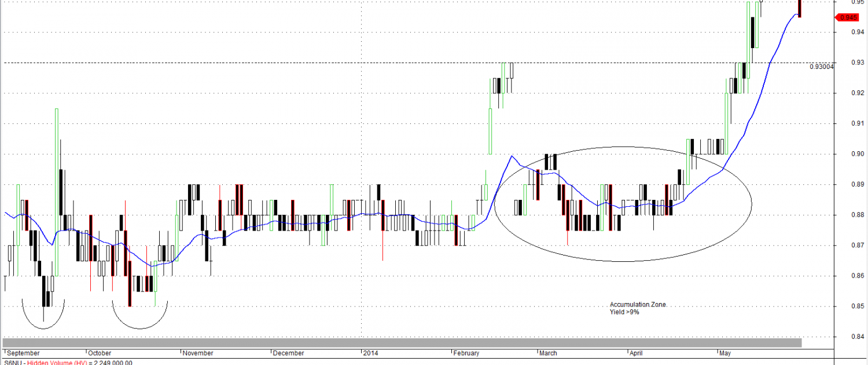Click the October label on time axis
The image size is (868, 365).
coord(100,353)
